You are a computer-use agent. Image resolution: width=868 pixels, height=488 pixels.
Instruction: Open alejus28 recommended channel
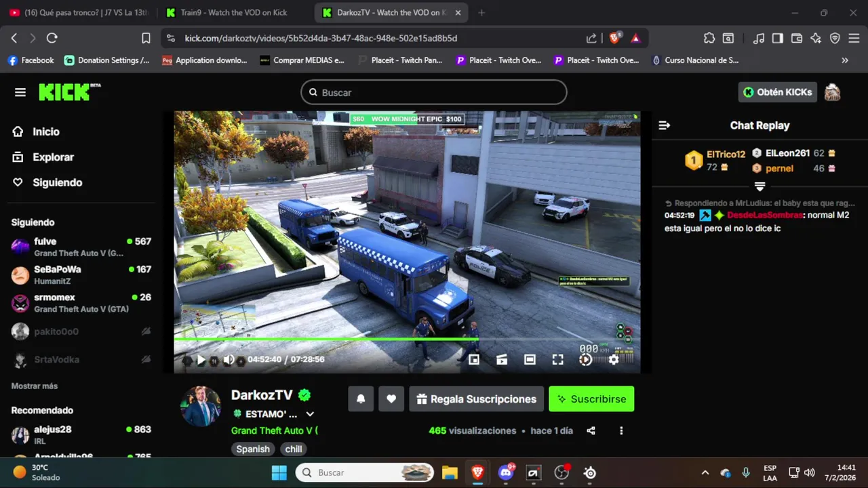click(81, 434)
